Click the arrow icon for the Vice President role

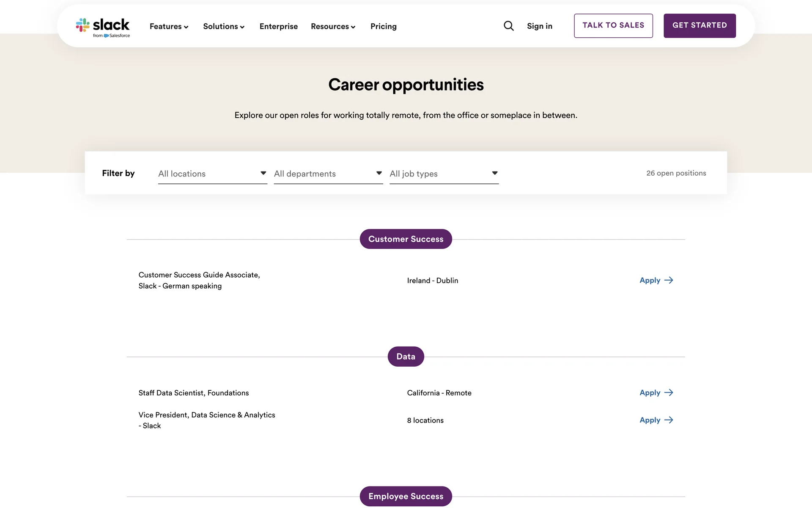point(669,420)
